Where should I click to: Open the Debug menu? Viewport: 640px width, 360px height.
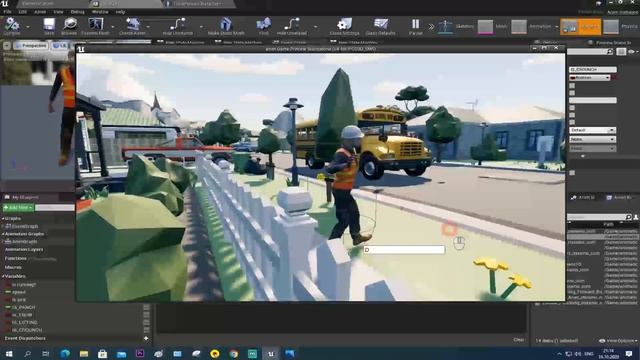click(78, 12)
